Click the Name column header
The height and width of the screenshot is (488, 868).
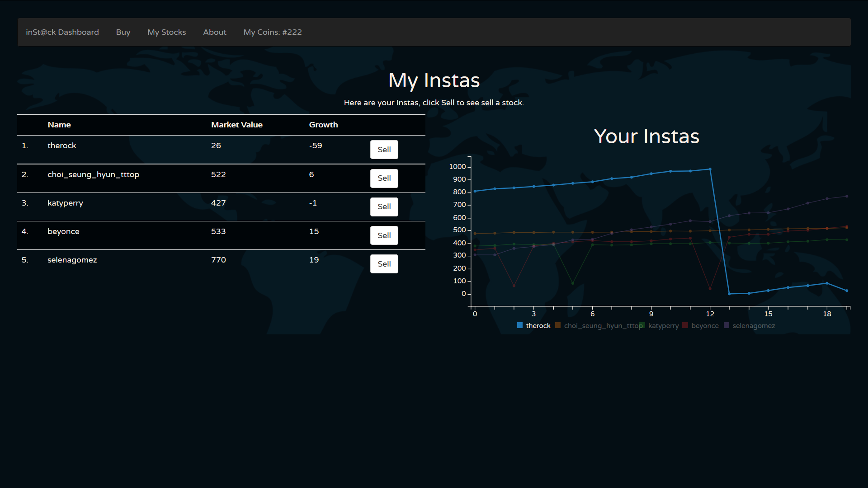pos(59,125)
